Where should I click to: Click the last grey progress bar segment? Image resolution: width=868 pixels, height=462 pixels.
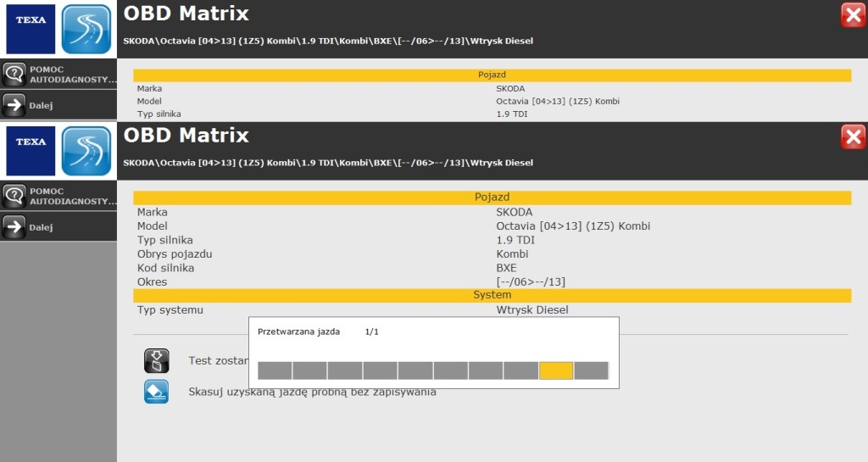(591, 370)
